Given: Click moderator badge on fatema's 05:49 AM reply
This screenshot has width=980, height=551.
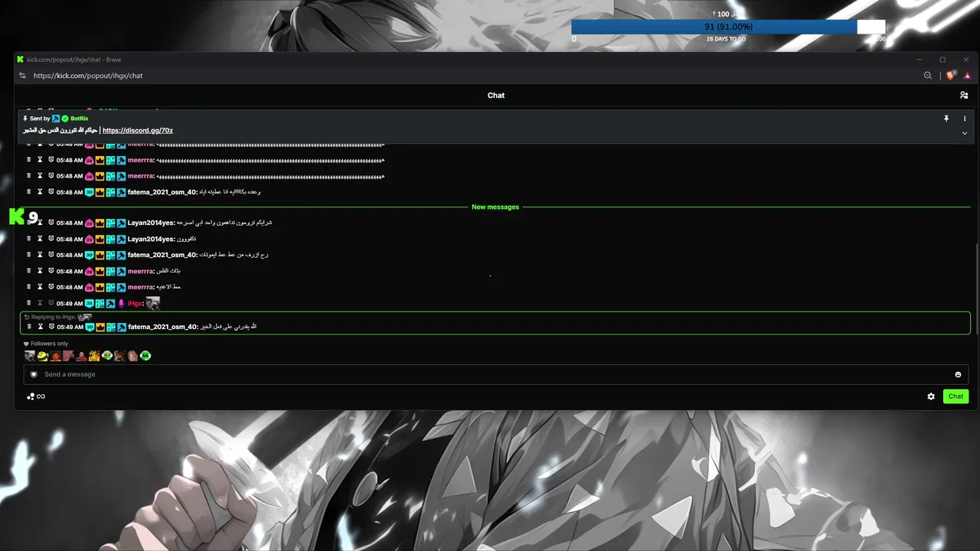Looking at the screenshot, I should click(x=121, y=327).
